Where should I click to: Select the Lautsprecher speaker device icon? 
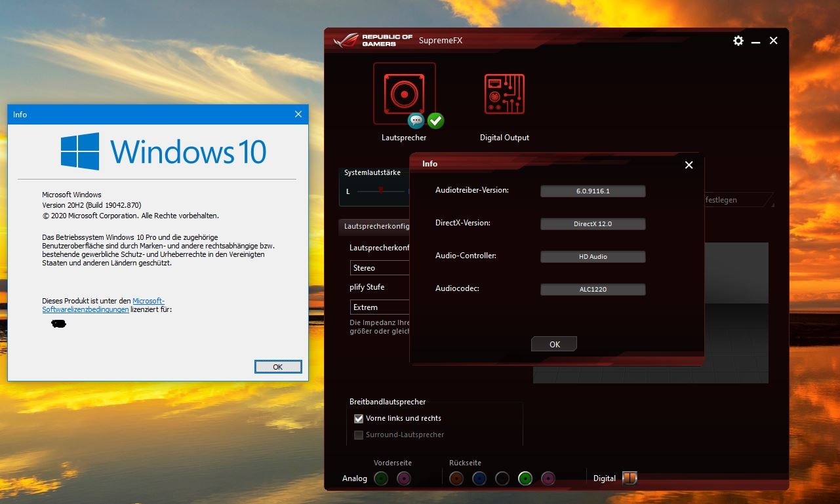pos(405,94)
